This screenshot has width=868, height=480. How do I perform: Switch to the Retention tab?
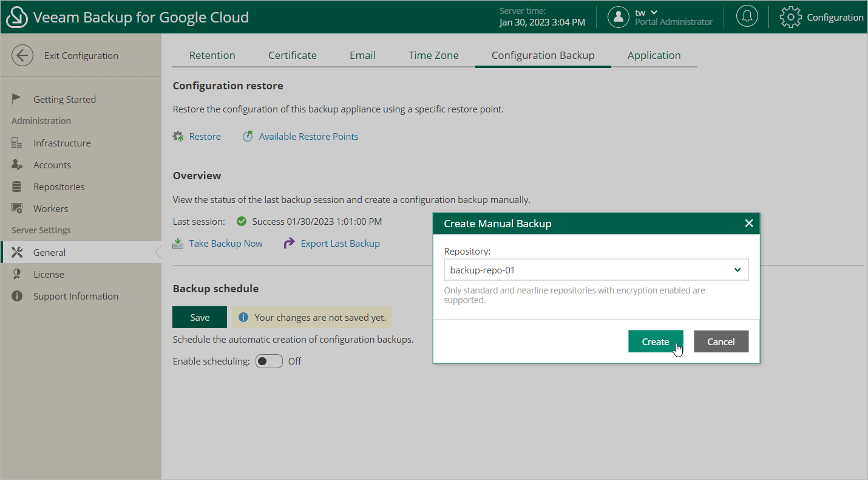212,55
